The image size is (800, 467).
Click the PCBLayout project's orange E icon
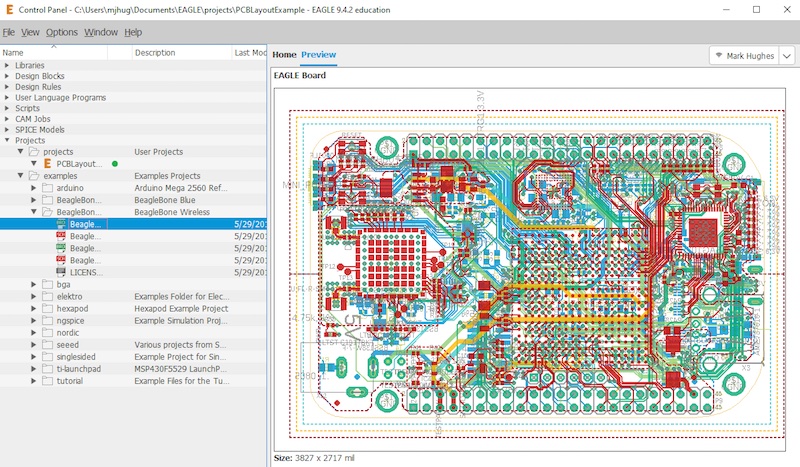[x=47, y=164]
